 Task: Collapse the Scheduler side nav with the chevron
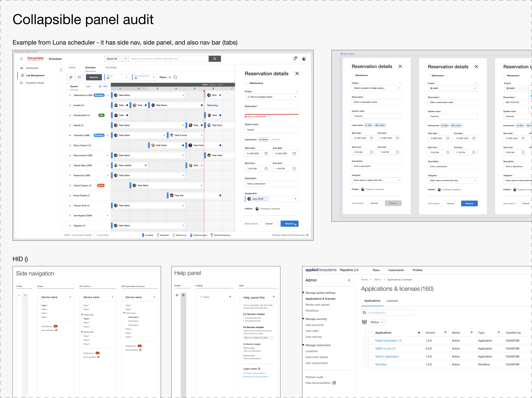61,70
